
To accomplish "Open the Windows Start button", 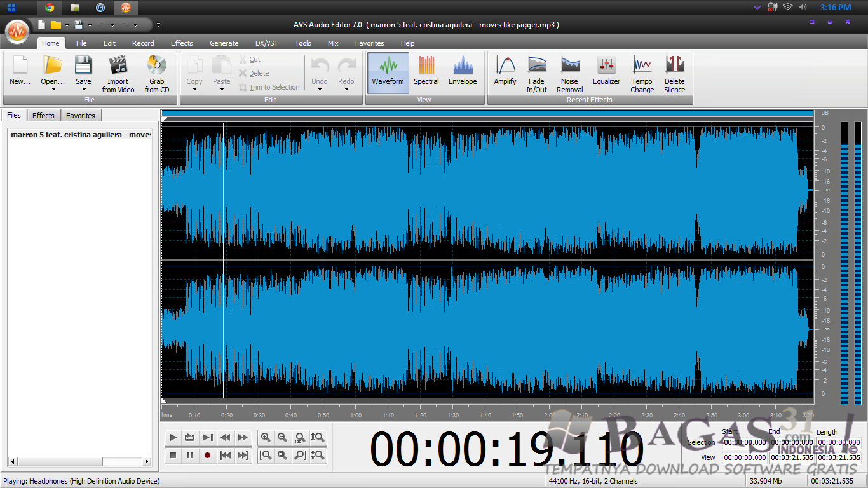I will pyautogui.click(x=11, y=8).
